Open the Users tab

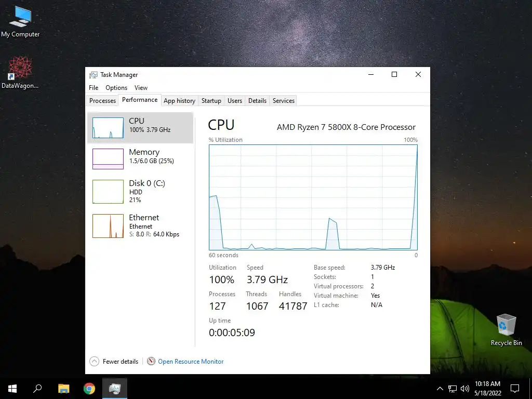point(235,100)
